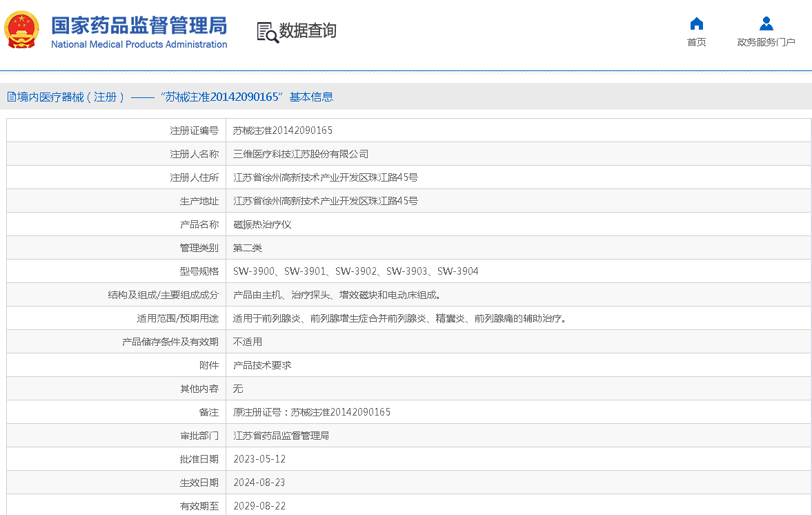Click the 国家药品监督管理局 title text
This screenshot has height=515, width=812.
click(x=139, y=26)
